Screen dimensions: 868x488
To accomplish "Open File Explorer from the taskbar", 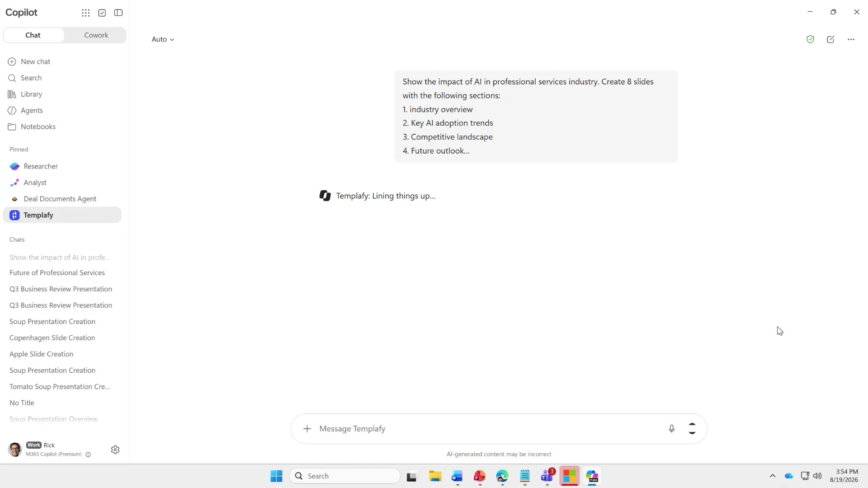I will [x=435, y=476].
